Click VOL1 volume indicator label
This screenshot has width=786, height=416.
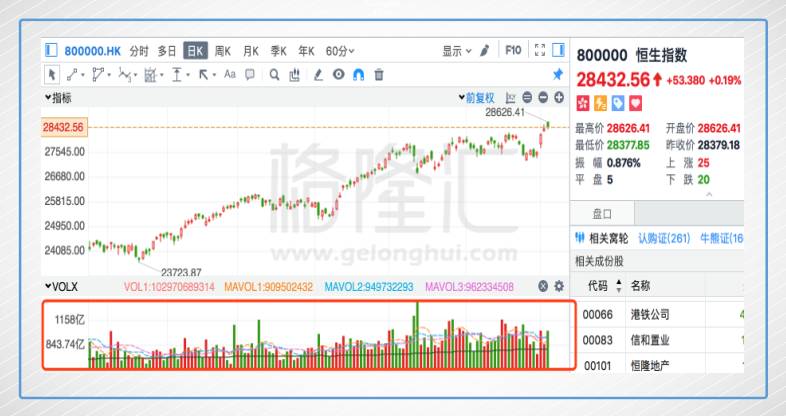tap(169, 287)
